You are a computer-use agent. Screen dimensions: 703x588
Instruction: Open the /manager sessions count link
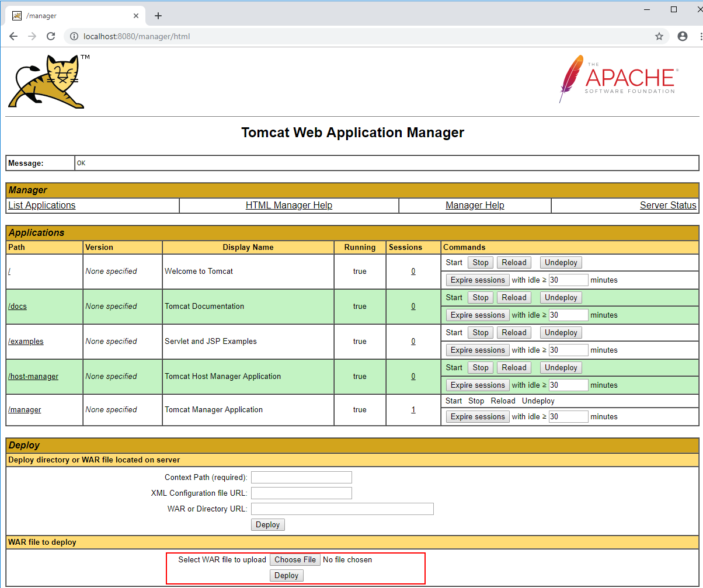413,410
